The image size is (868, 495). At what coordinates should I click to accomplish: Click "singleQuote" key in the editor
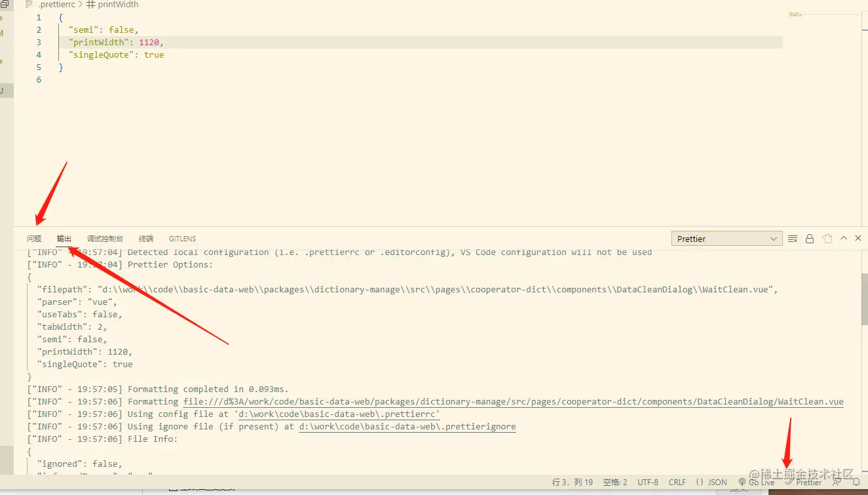[x=101, y=54]
